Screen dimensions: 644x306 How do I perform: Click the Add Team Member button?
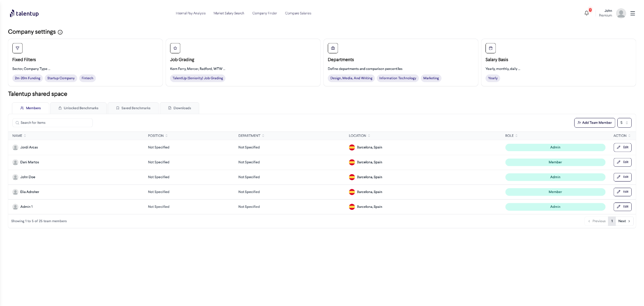[x=594, y=122]
